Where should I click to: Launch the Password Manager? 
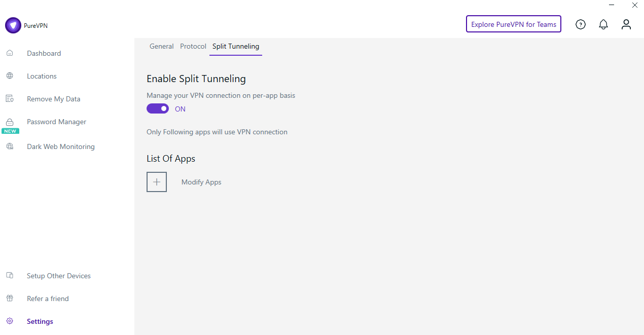point(56,122)
